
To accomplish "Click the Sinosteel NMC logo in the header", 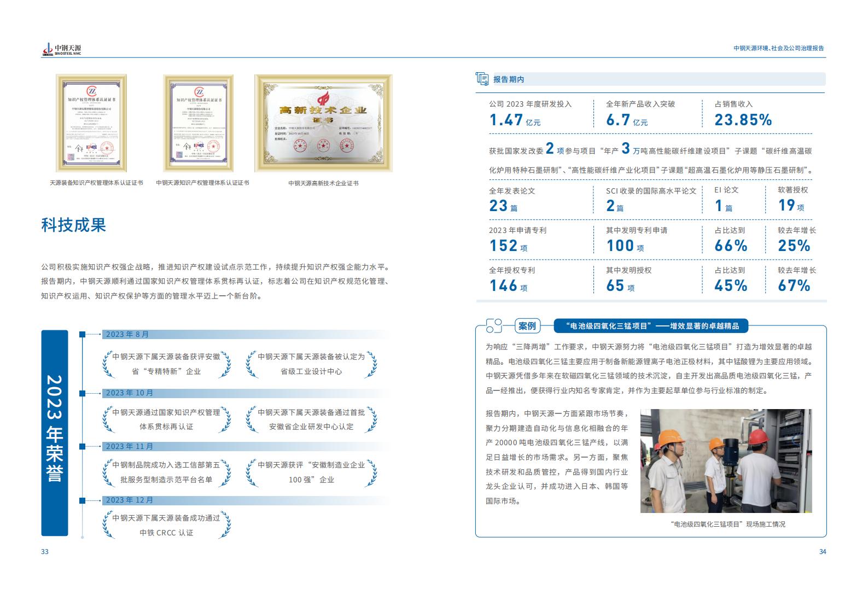I will (61, 50).
